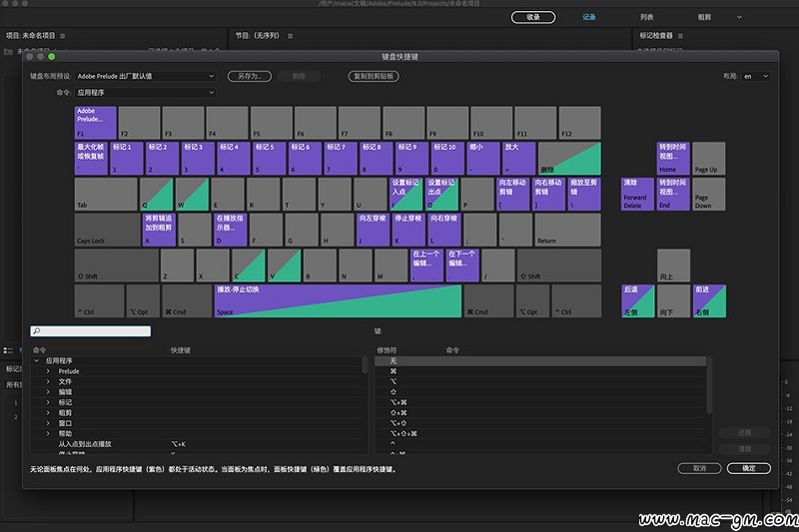Image resolution: width=799 pixels, height=532 pixels.
Task: Select the ⌘ modifier row
Action: click(x=540, y=371)
